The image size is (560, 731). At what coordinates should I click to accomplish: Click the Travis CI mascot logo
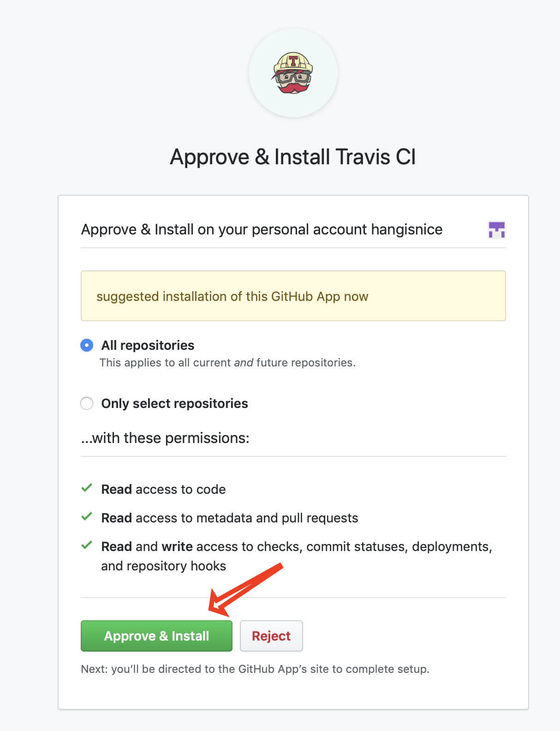pos(293,73)
